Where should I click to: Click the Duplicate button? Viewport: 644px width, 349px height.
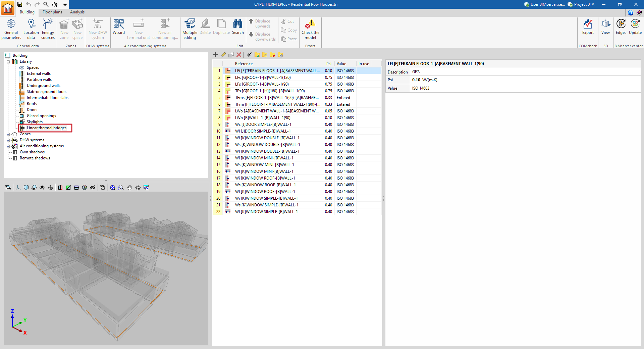click(x=221, y=29)
